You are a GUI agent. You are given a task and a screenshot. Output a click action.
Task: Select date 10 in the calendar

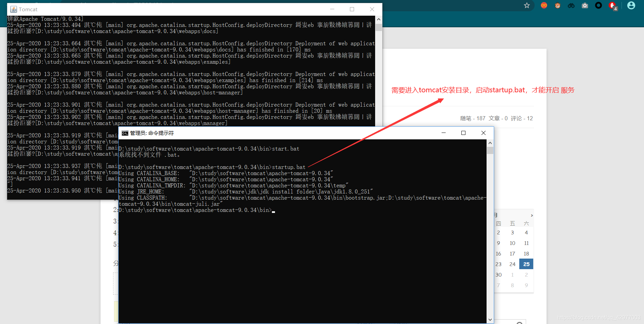tap(512, 243)
